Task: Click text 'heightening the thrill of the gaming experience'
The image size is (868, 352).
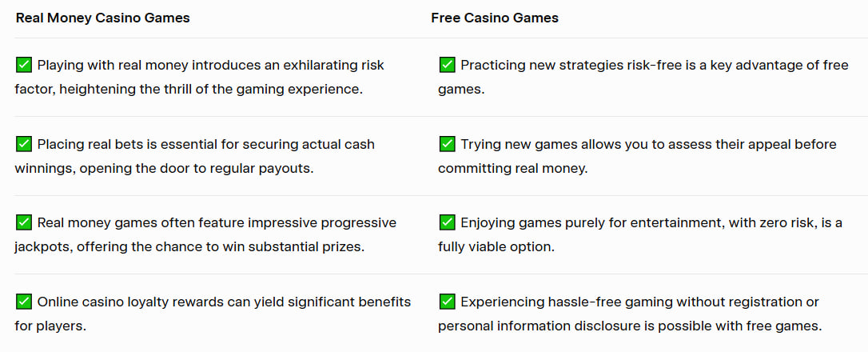Action: [x=211, y=90]
